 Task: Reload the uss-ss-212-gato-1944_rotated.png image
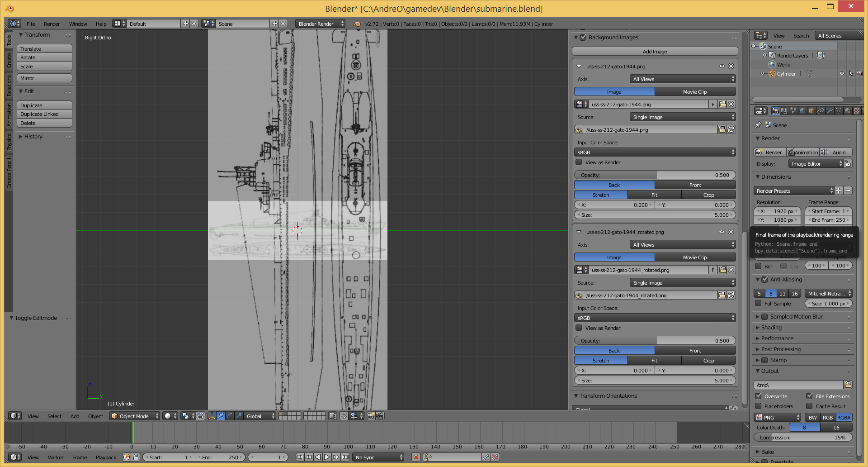[x=731, y=295]
